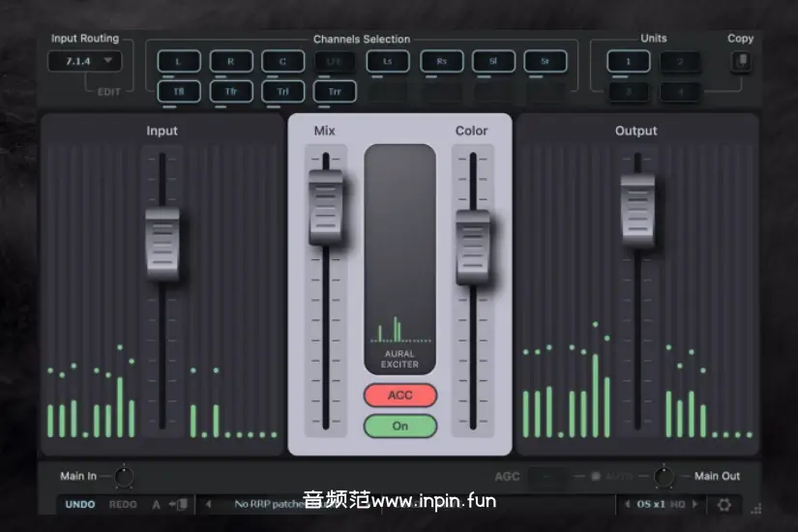Screen dimensions: 798x532
Task: Toggle the Trl channel button
Action: click(283, 92)
